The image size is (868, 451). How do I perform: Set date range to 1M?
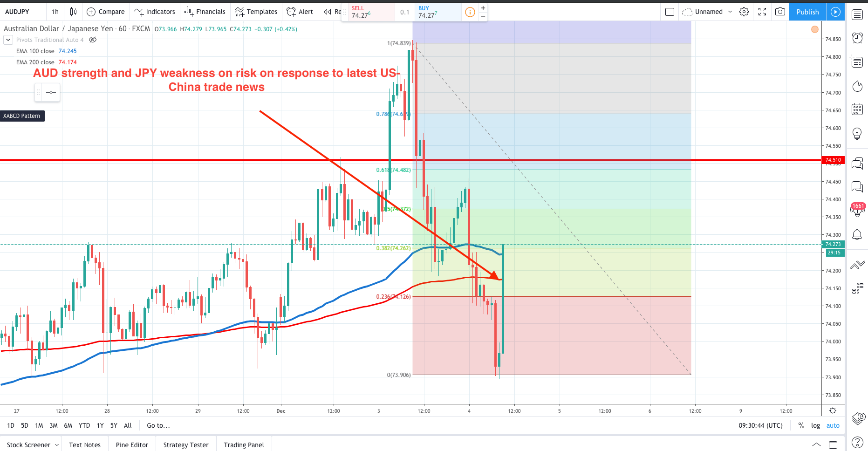click(39, 425)
